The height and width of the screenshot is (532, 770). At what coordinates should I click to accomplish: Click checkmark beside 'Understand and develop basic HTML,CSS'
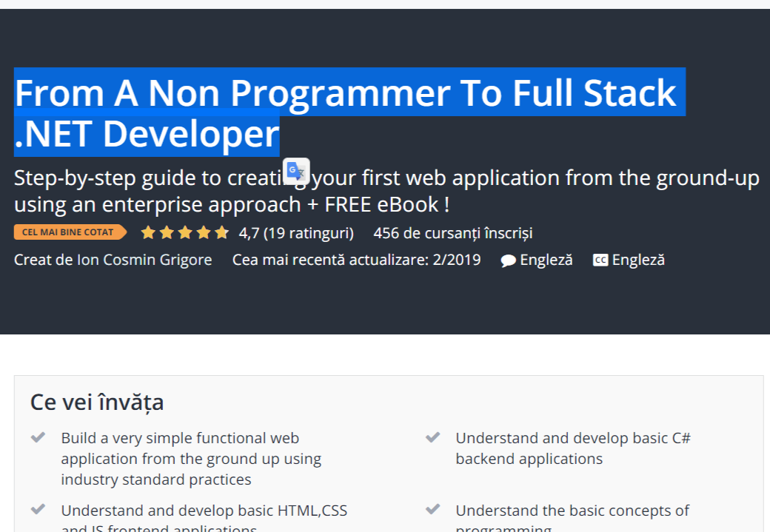pos(38,511)
